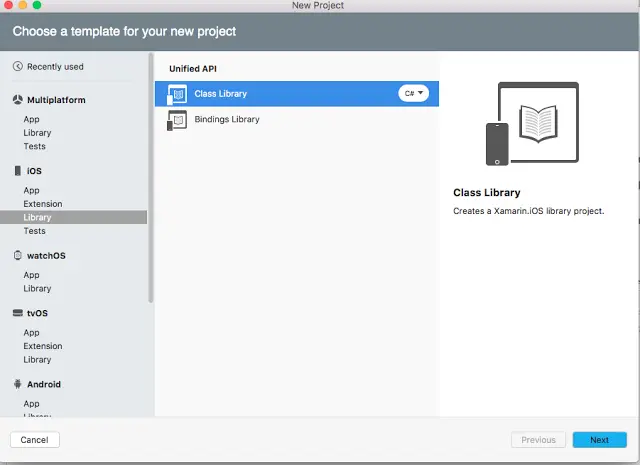Select Library under Multiplatform
Screen dimensions: 640x465
[x=37, y=133]
